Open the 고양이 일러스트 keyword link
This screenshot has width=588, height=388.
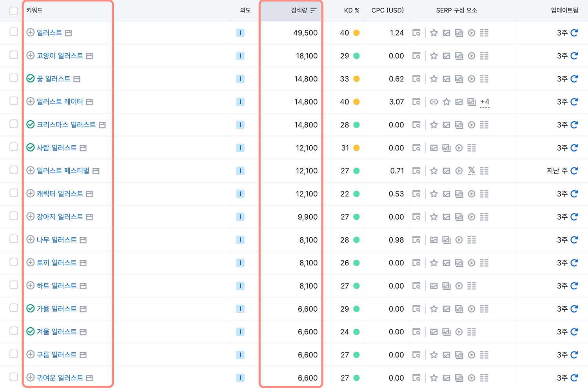click(60, 56)
